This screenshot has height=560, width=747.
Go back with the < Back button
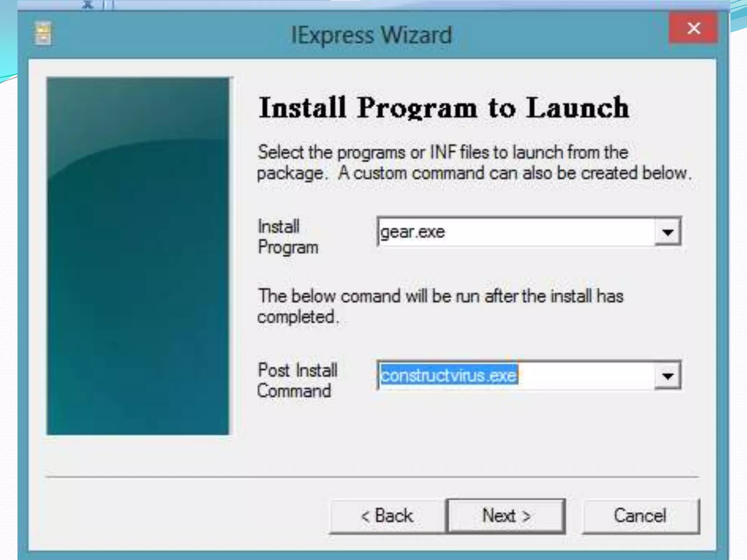[387, 516]
